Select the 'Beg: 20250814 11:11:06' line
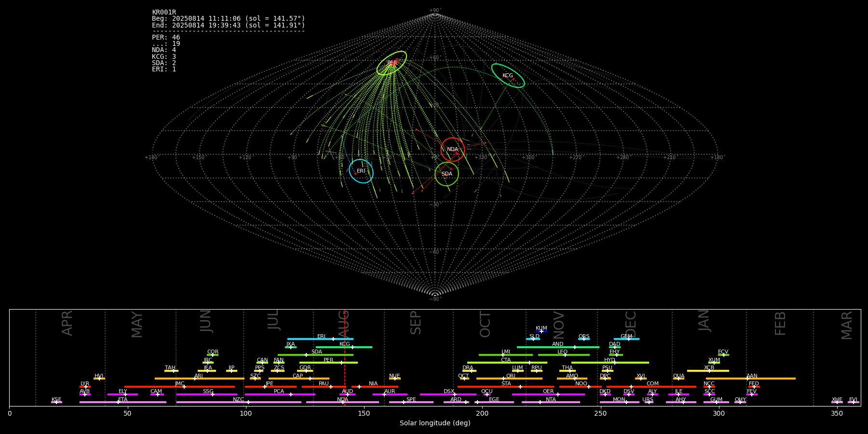Viewport: 868px width, 434px height. 229,19
